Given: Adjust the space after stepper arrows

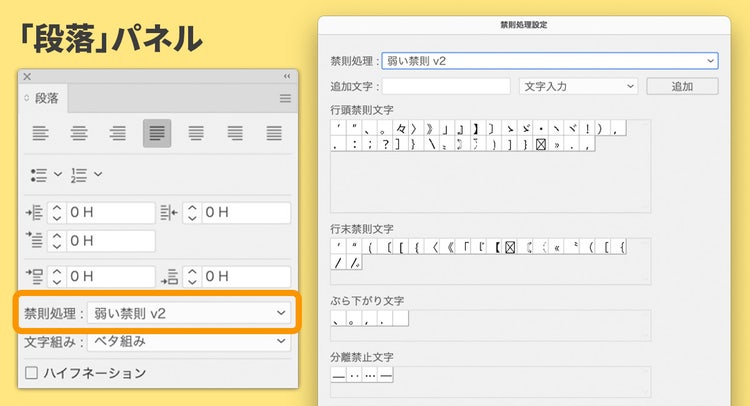Looking at the screenshot, I should tap(192, 276).
